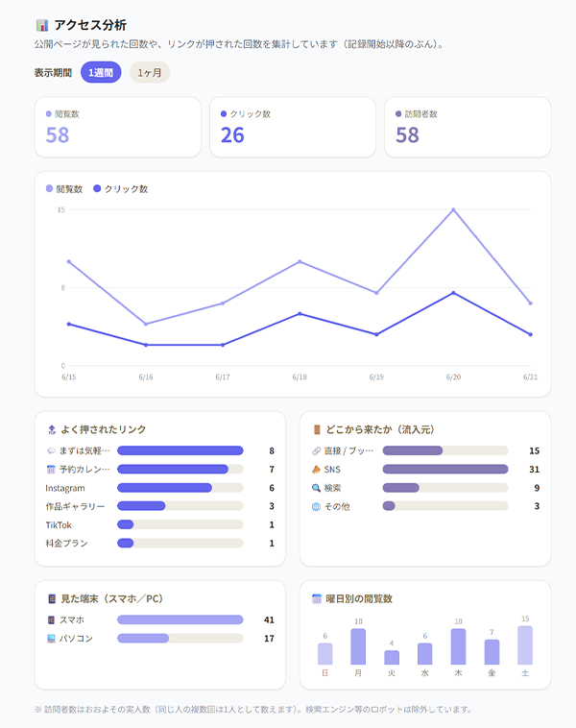The width and height of the screenshot is (576, 728).
Task: Click the door icon beside どこから来たか heading
Action: coord(317,430)
